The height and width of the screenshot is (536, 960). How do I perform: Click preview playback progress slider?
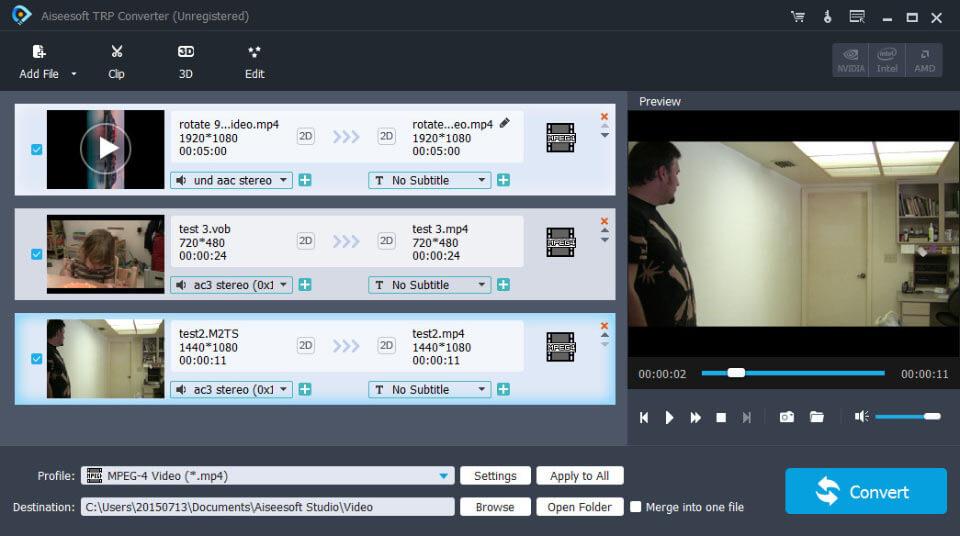[x=793, y=373]
